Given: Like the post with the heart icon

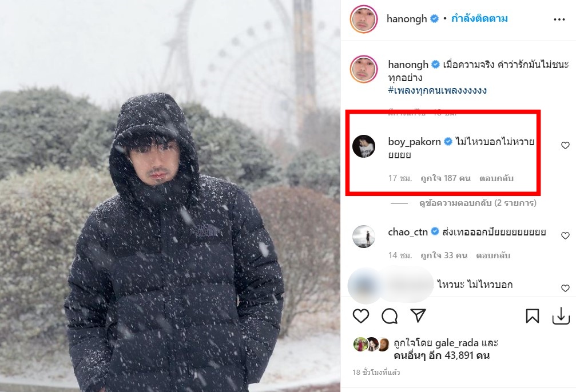Looking at the screenshot, I should (360, 315).
